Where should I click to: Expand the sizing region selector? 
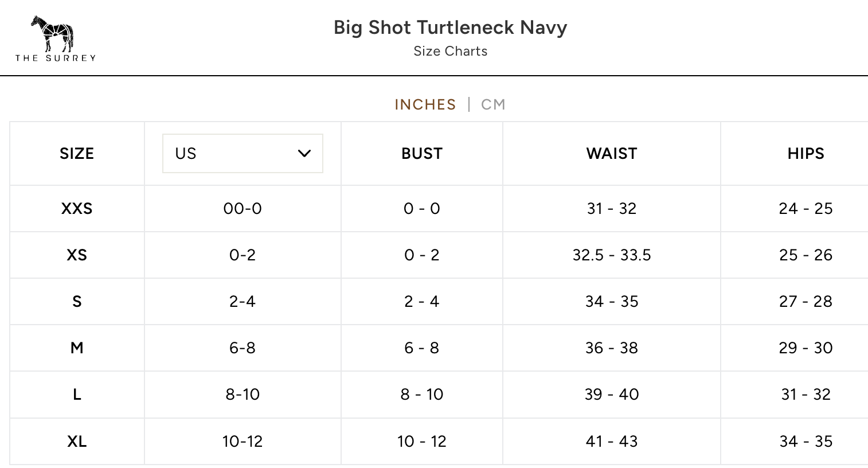point(243,153)
